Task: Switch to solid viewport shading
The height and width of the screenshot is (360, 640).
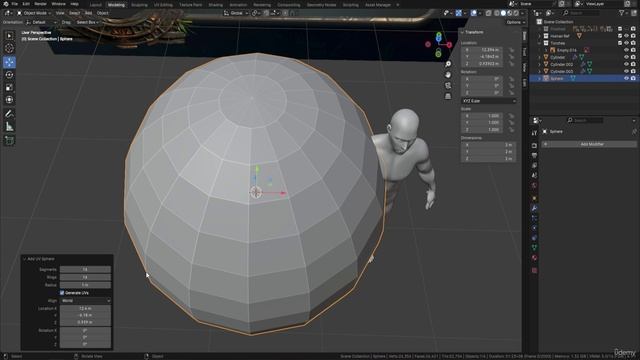Action: point(503,13)
